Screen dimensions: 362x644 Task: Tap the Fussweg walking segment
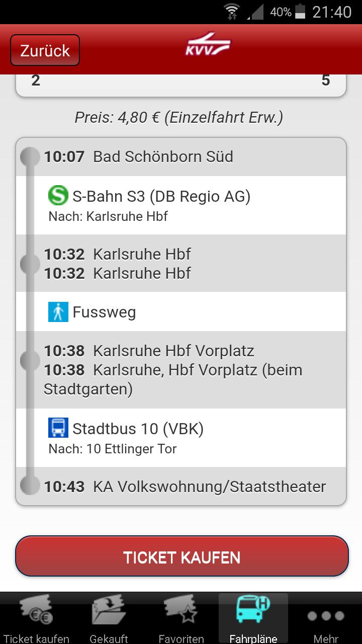pyautogui.click(x=181, y=312)
